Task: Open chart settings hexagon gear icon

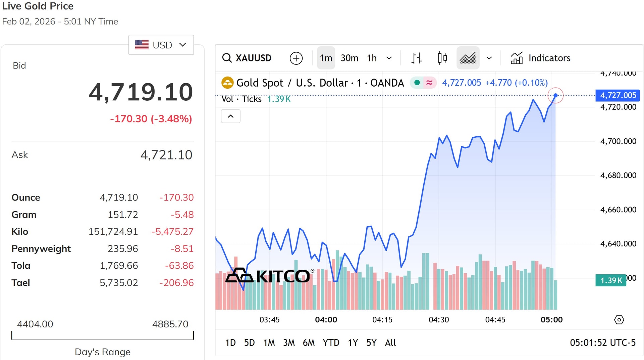Action: [x=619, y=319]
